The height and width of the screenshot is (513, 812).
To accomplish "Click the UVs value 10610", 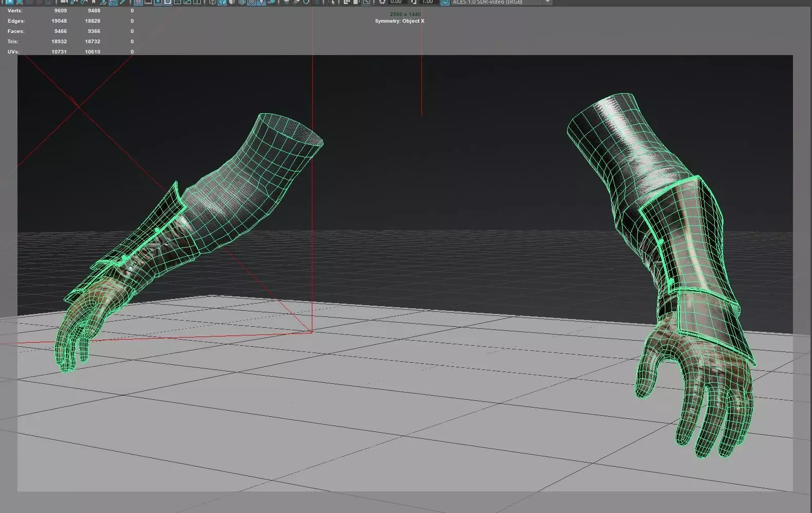I will (x=93, y=52).
